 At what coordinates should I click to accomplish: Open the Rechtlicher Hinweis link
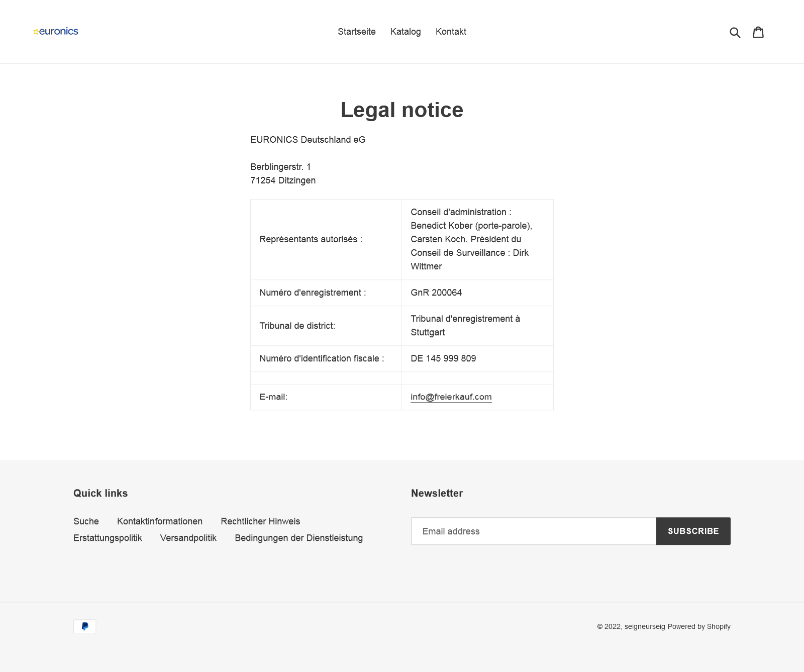260,521
